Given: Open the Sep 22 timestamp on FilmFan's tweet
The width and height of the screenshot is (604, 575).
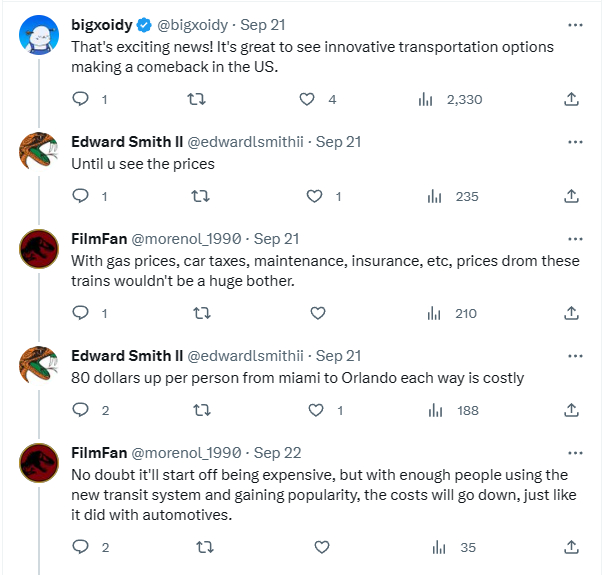Looking at the screenshot, I should click(x=277, y=452).
